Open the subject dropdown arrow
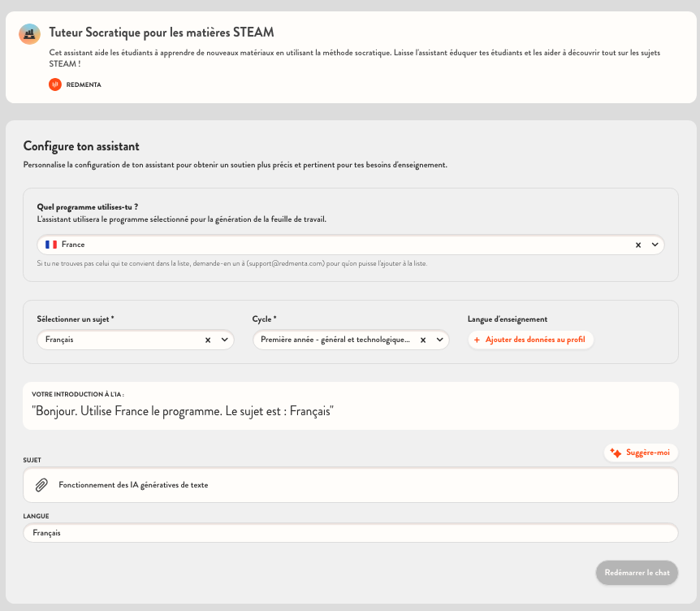Viewport: 700px width, 611px height. 224,340
